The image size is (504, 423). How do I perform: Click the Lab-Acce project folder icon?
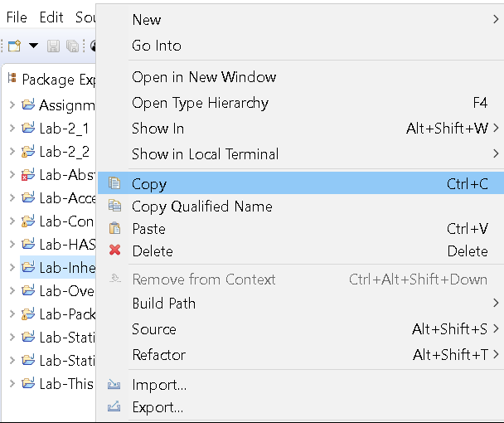(x=28, y=197)
